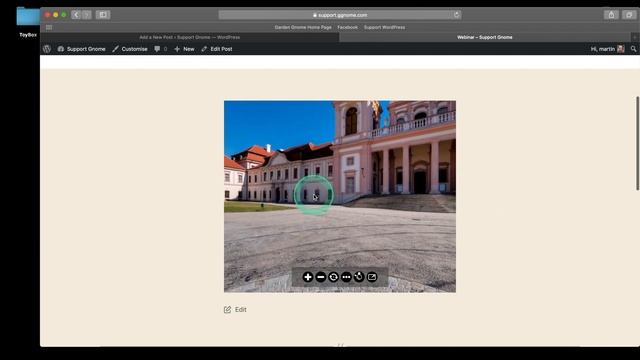View comments in admin bar
Viewport: 640px width, 360px height.
160,49
